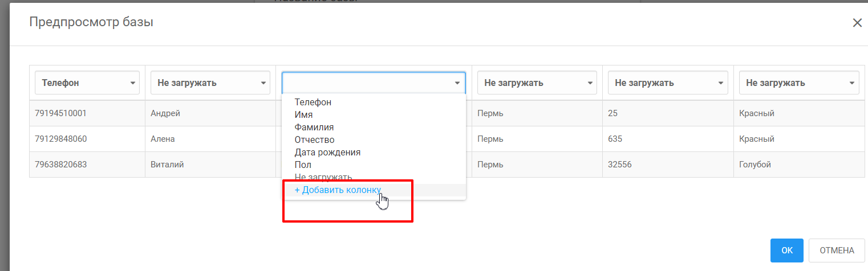The width and height of the screenshot is (868, 271).
Task: Choose Отчество from the dropdown list
Action: coord(374,140)
